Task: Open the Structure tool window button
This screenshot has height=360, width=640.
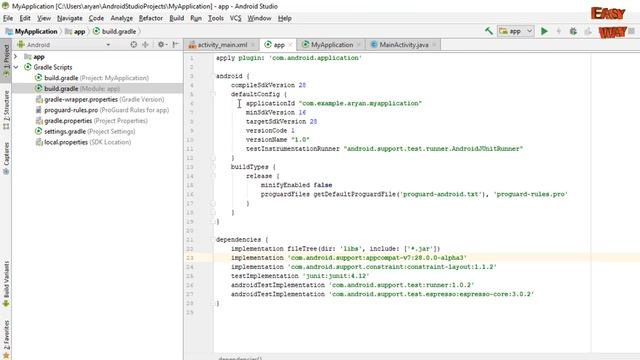Action: (6, 110)
